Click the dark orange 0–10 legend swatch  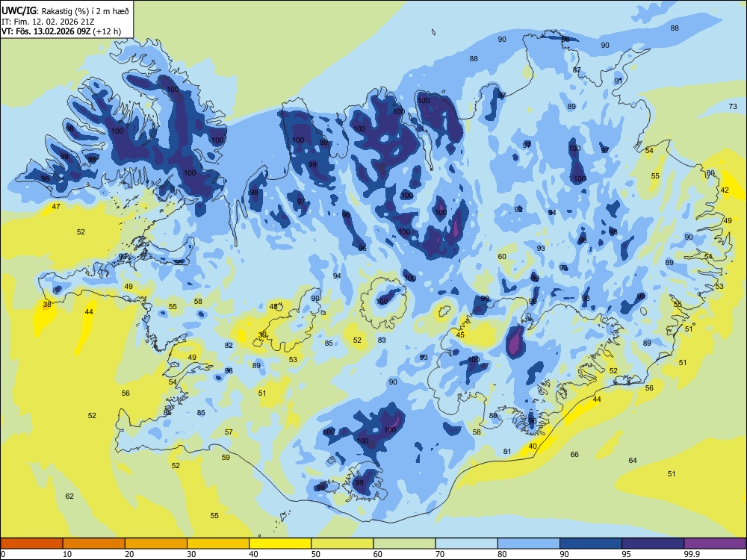click(x=31, y=544)
